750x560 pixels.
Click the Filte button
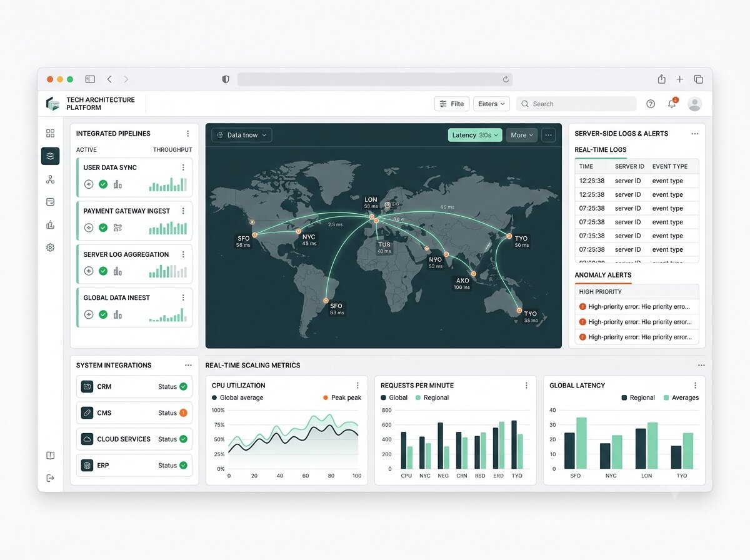click(452, 104)
